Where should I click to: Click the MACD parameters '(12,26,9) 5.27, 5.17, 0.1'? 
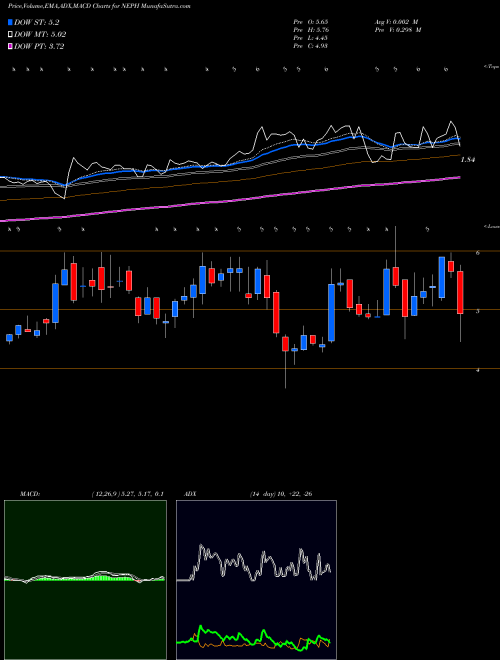[x=127, y=494]
